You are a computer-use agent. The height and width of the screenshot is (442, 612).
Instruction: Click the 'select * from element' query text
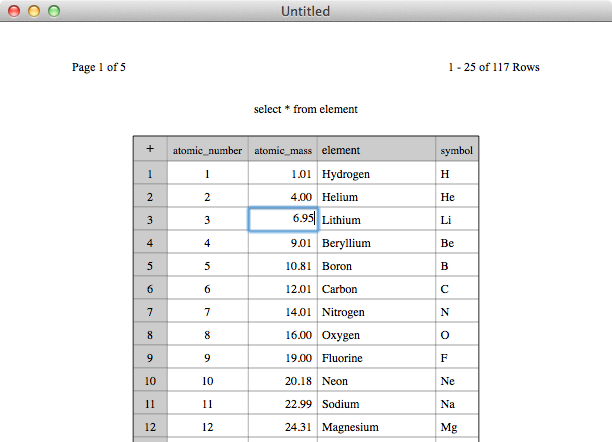(306, 109)
